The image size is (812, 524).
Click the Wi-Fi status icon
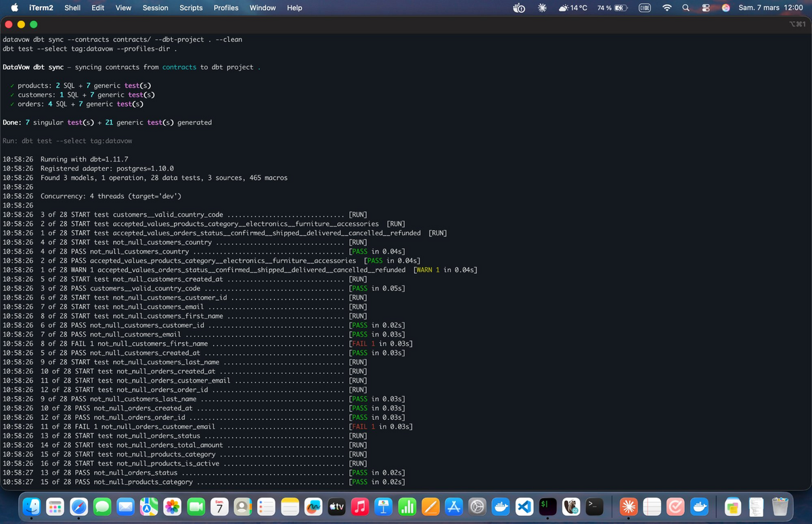pyautogui.click(x=667, y=7)
